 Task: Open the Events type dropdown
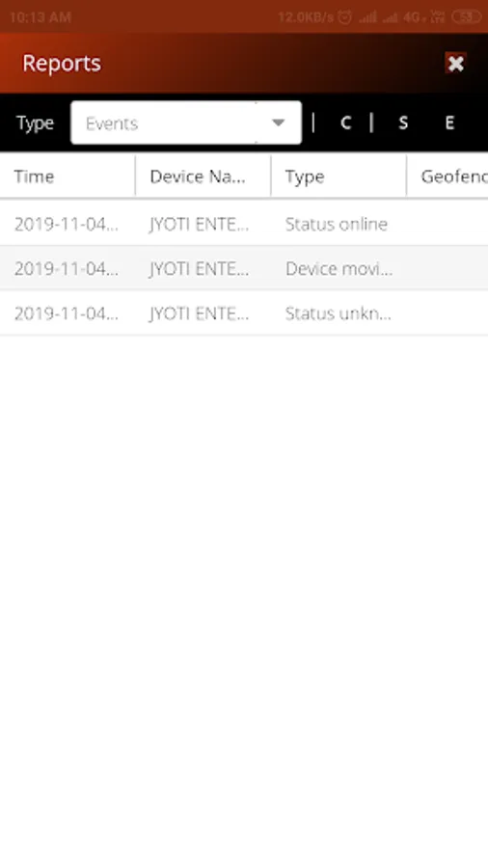186,122
